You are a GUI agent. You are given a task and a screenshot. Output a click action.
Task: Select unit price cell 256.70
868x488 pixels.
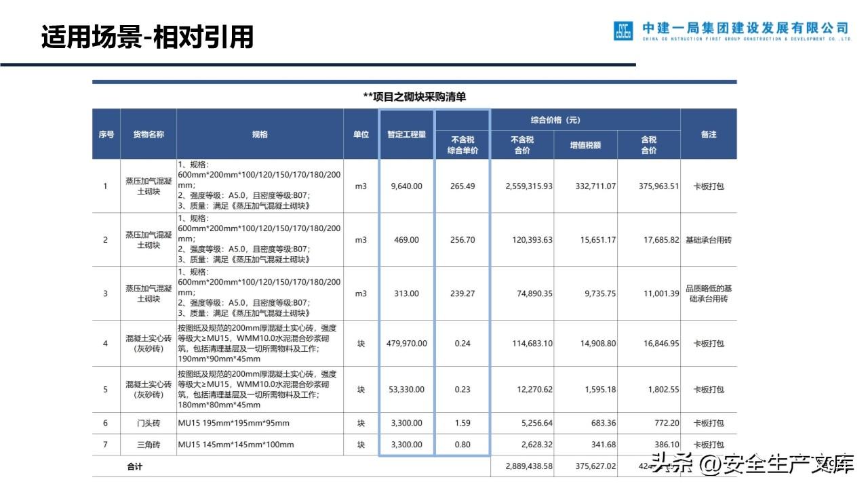point(462,240)
